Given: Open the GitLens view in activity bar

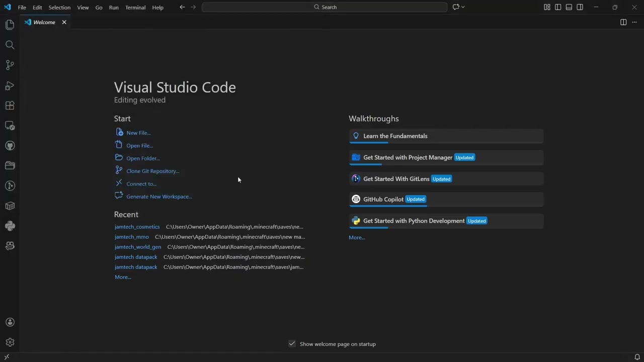Looking at the screenshot, I should (x=10, y=186).
